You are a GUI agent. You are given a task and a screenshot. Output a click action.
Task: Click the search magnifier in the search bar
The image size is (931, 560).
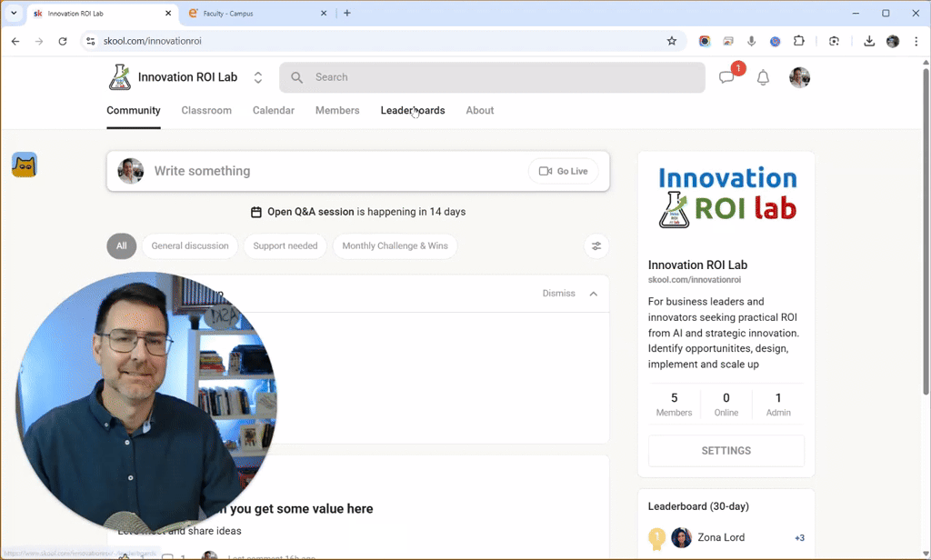click(x=296, y=77)
